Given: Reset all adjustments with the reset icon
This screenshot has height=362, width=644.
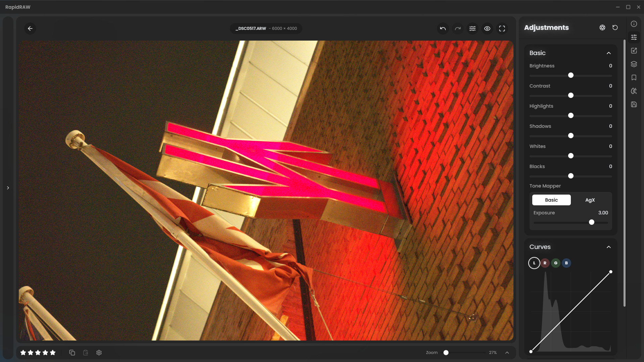Looking at the screenshot, I should [615, 28].
